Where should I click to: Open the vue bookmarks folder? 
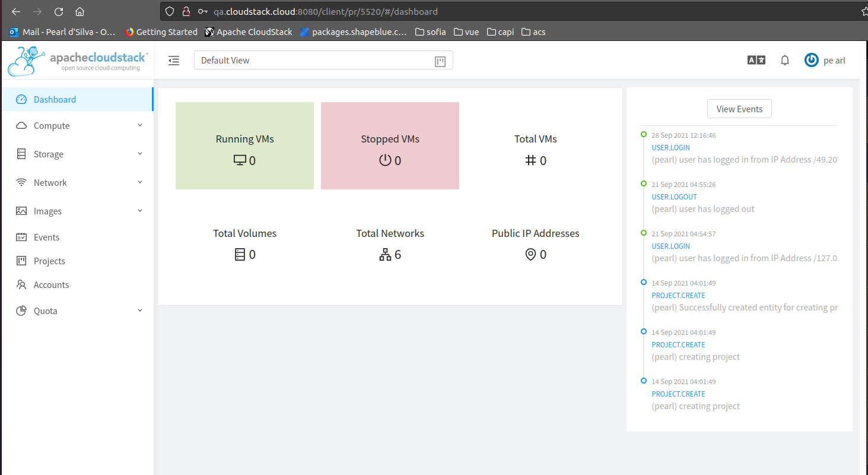(466, 32)
